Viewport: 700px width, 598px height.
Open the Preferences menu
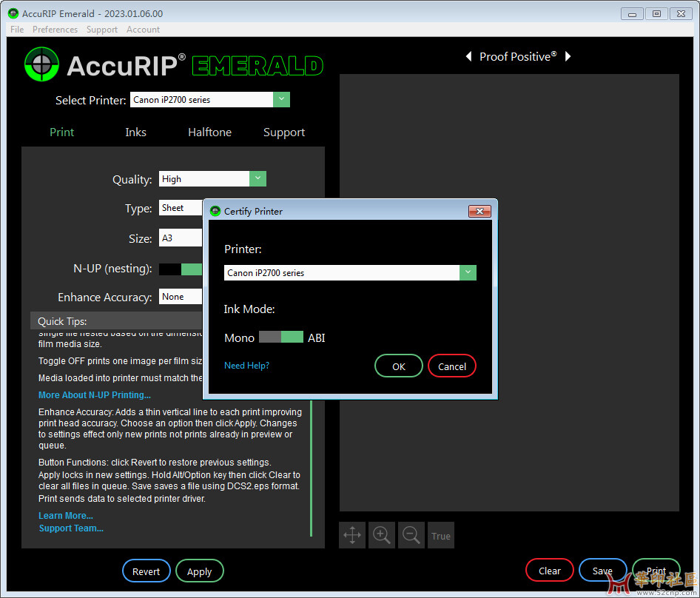point(55,30)
